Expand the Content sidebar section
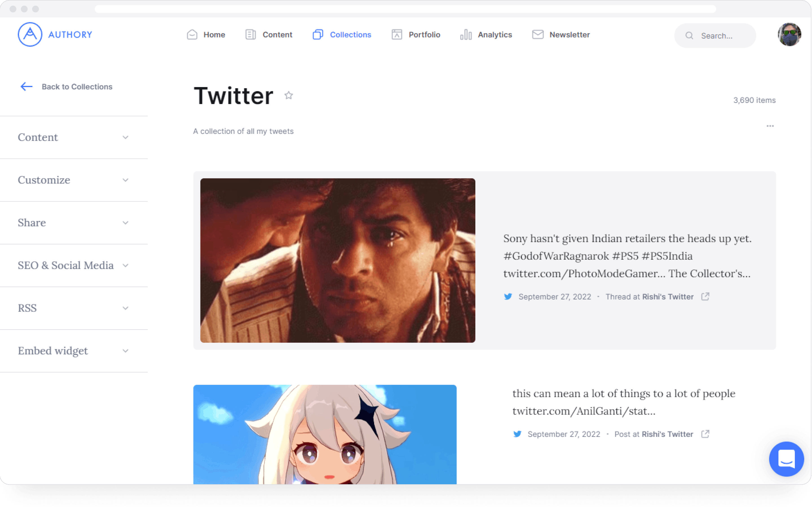Screen dimensions: 812x513 click(x=74, y=137)
